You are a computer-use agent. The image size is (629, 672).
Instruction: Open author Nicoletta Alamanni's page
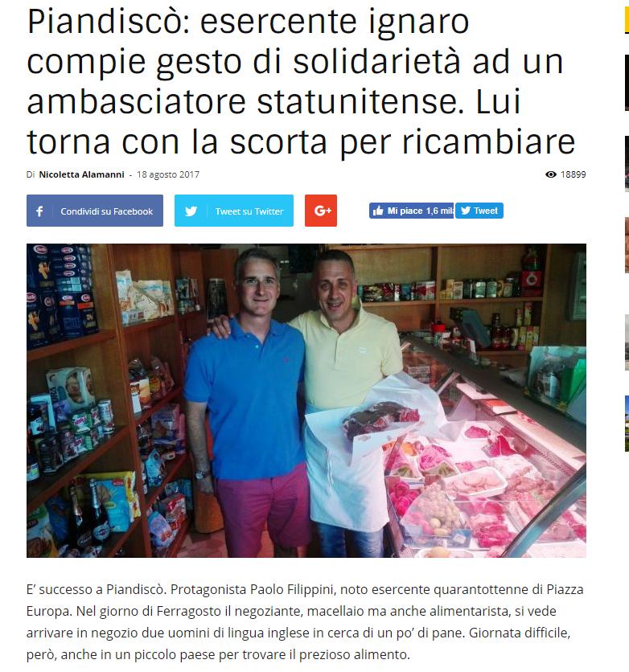[81, 174]
